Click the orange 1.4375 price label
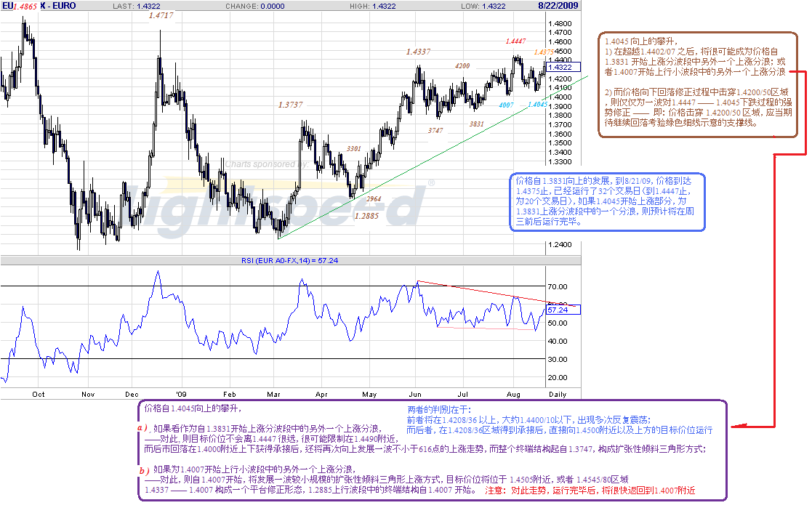 pos(544,52)
